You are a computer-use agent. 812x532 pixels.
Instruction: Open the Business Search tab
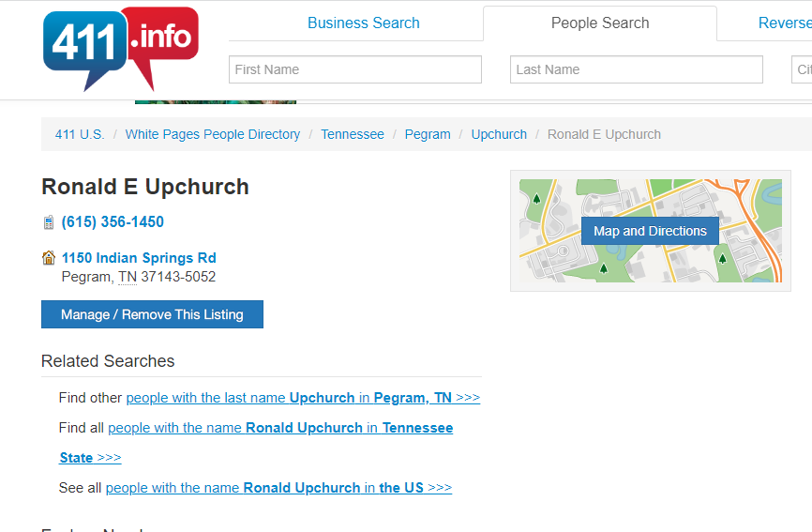click(x=363, y=23)
